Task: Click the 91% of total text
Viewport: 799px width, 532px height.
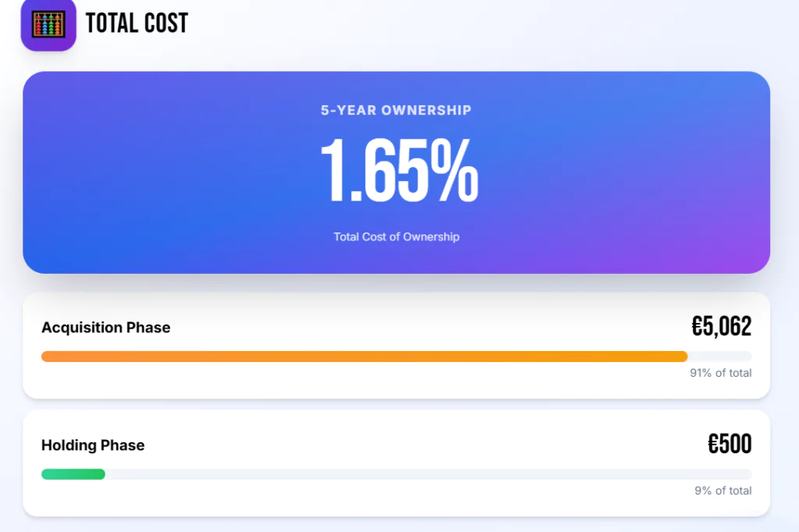Action: click(x=721, y=373)
